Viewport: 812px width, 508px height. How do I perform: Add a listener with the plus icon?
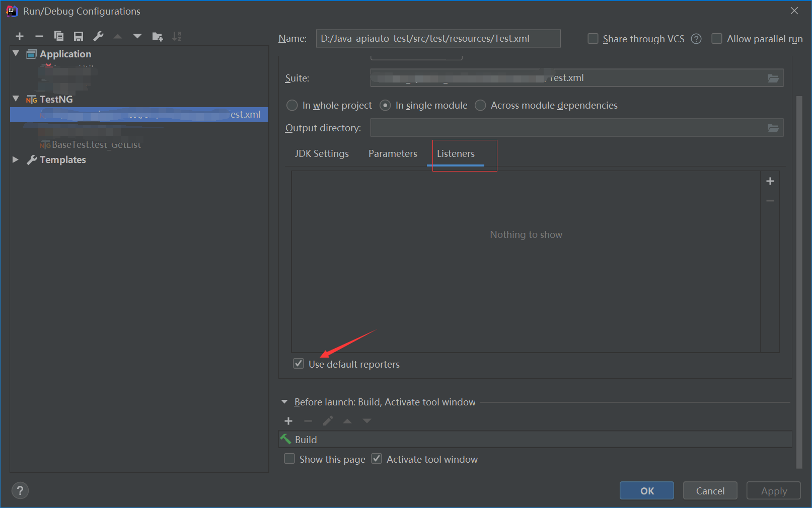coord(770,181)
